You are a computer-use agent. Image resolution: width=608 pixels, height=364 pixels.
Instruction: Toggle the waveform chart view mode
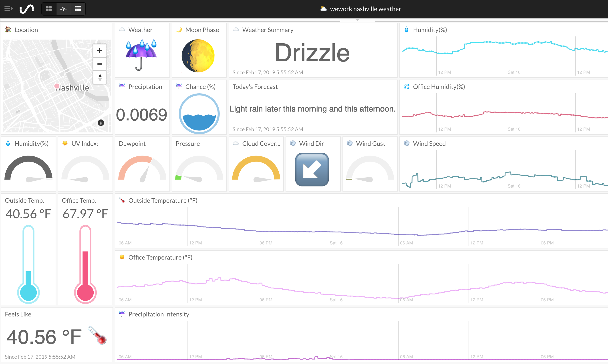64,9
